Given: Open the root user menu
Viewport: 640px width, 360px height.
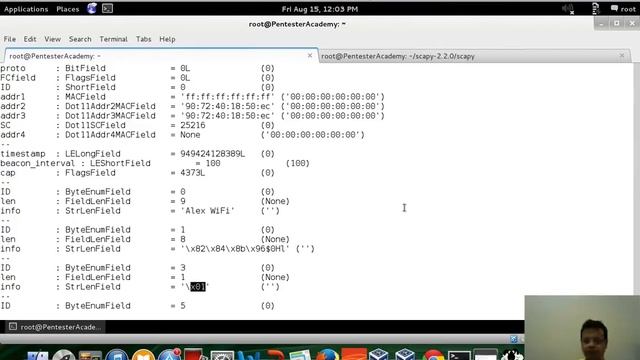Looking at the screenshot, I should click(x=623, y=9).
